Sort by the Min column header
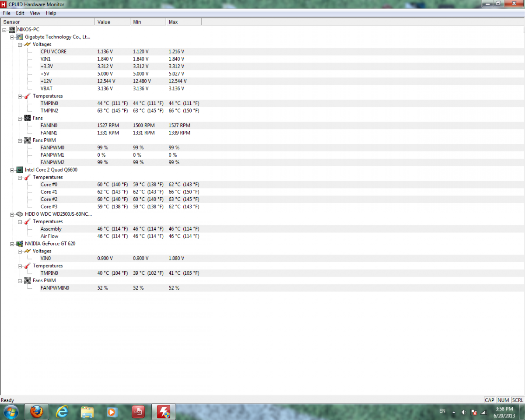Image resolution: width=525 pixels, height=420 pixels. click(x=148, y=22)
